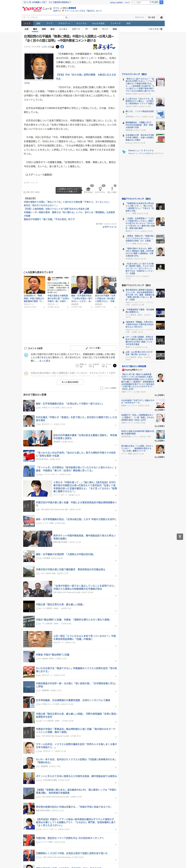Open 中国外相、歴史的なソマリア訪問を中止 article

(70, 838)
